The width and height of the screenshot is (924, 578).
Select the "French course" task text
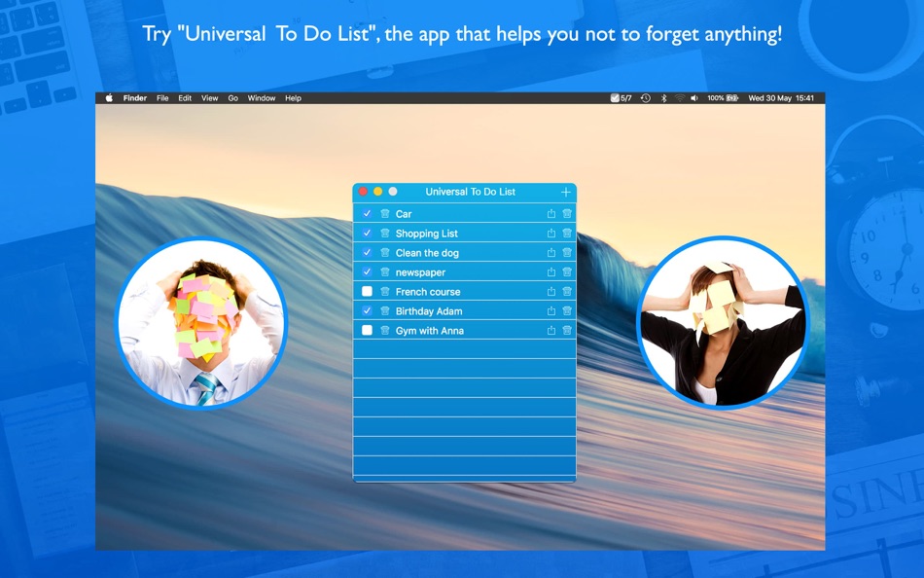428,292
